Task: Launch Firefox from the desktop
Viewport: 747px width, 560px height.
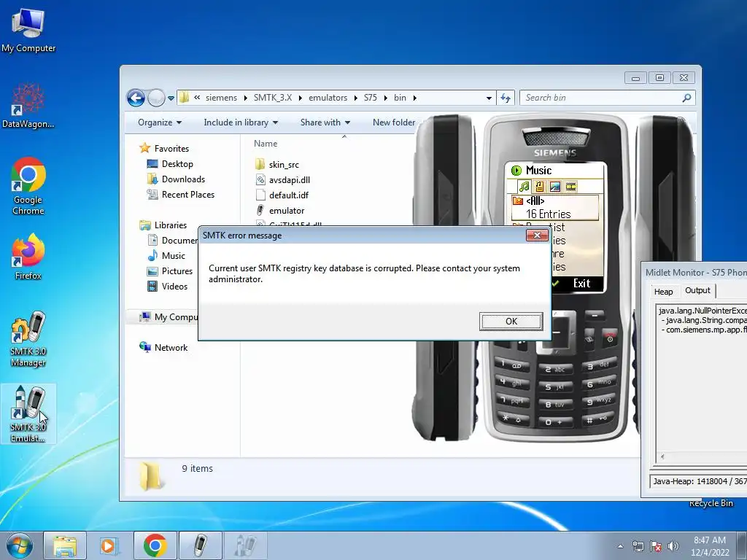Action: (x=28, y=256)
